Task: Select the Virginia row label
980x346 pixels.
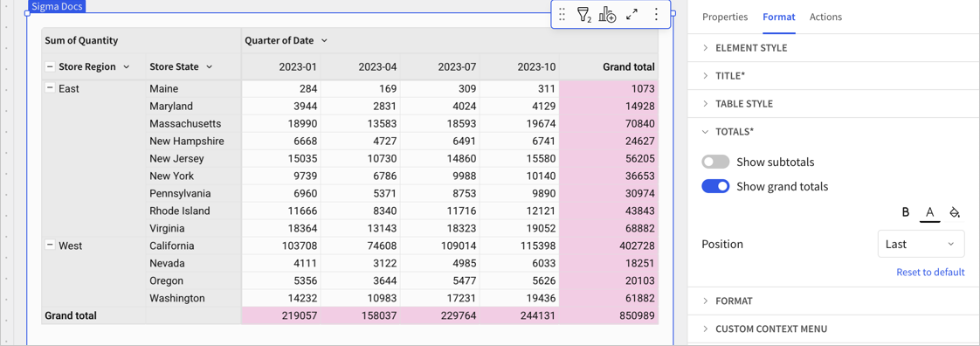Action: click(x=168, y=228)
